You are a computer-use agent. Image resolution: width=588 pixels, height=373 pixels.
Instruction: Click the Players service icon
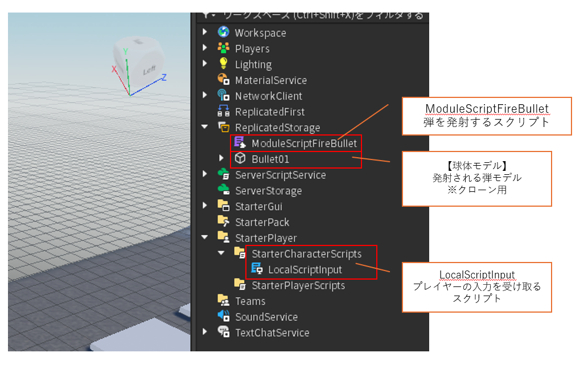[223, 48]
